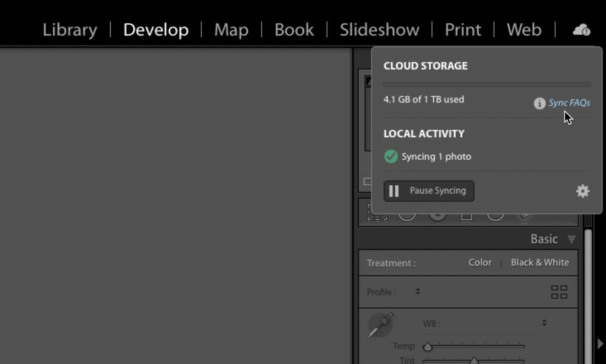Click the cloud storage usage bar
Screen dimensions: 606x364
(x=487, y=84)
